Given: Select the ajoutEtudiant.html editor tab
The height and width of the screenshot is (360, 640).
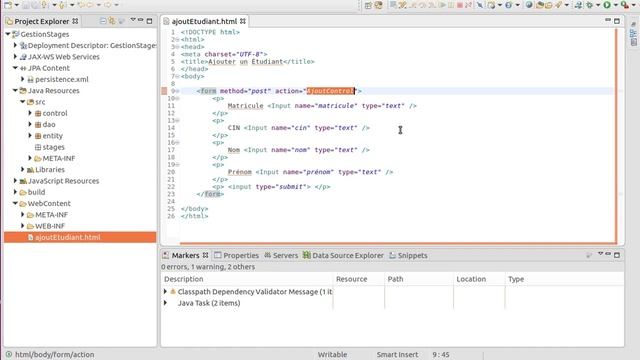Looking at the screenshot, I should click(204, 21).
